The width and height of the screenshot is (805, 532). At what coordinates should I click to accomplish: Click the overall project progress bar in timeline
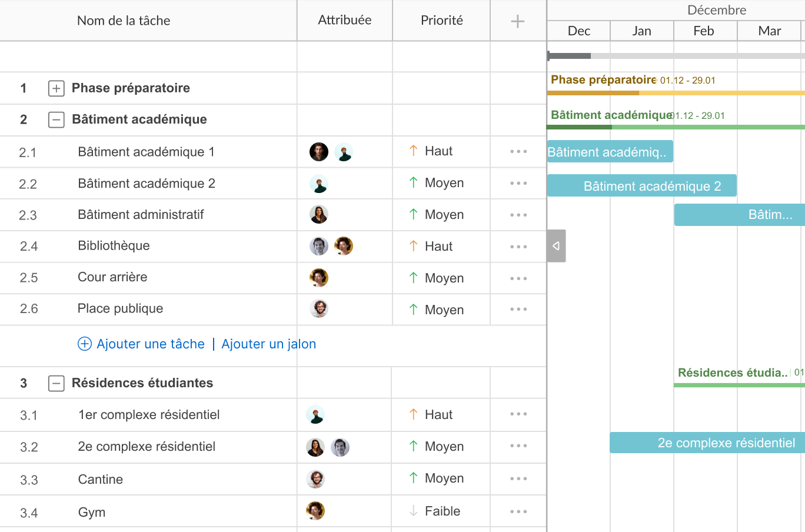(676, 56)
